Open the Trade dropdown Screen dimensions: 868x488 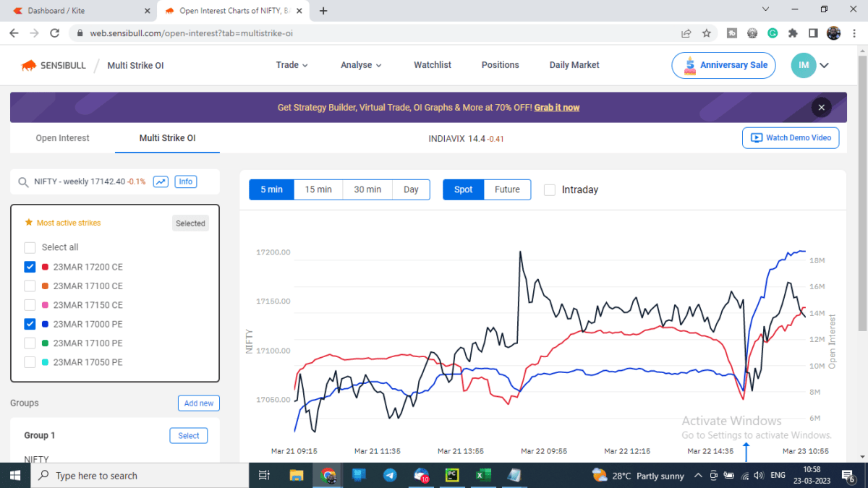point(292,64)
